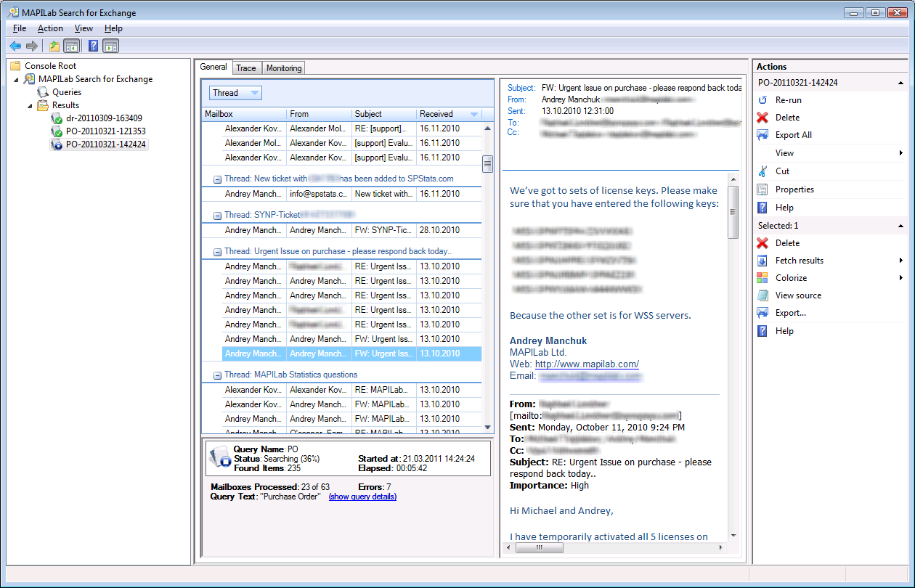The height and width of the screenshot is (588, 915).
Task: Open Properties from Actions pane
Action: pyautogui.click(x=794, y=189)
